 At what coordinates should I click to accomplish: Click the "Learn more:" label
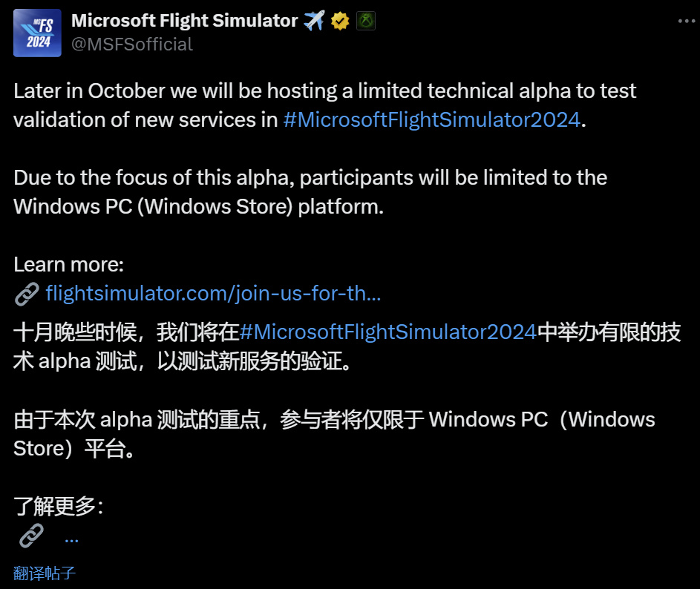[68, 264]
